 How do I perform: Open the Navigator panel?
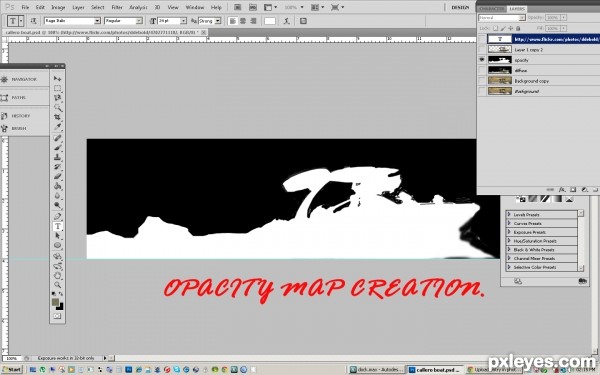(24, 79)
